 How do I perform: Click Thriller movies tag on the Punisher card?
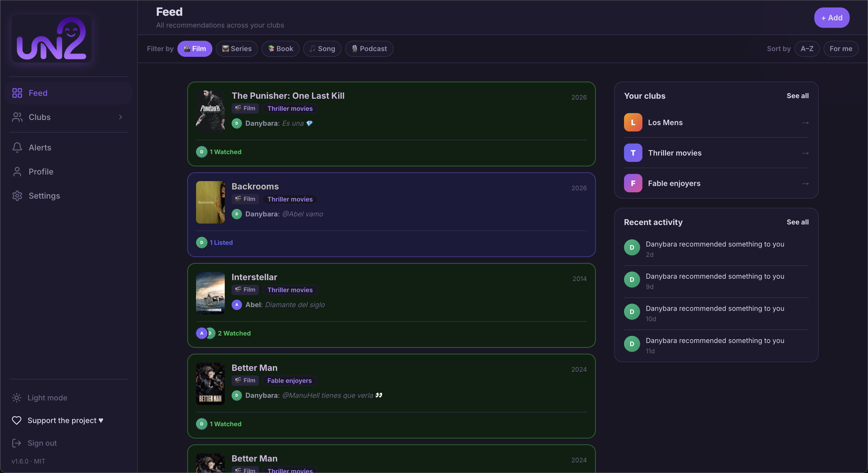coord(290,108)
